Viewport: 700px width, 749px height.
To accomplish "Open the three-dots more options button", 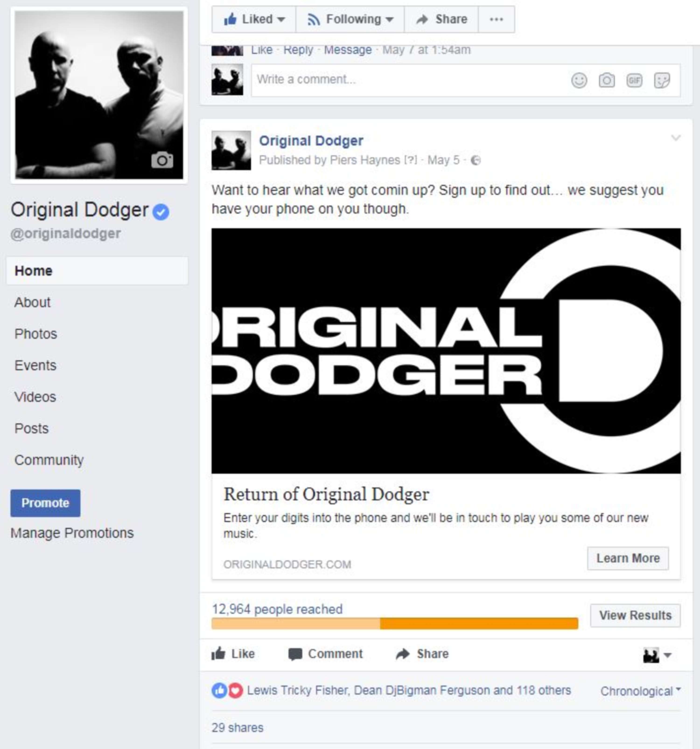I will [496, 19].
